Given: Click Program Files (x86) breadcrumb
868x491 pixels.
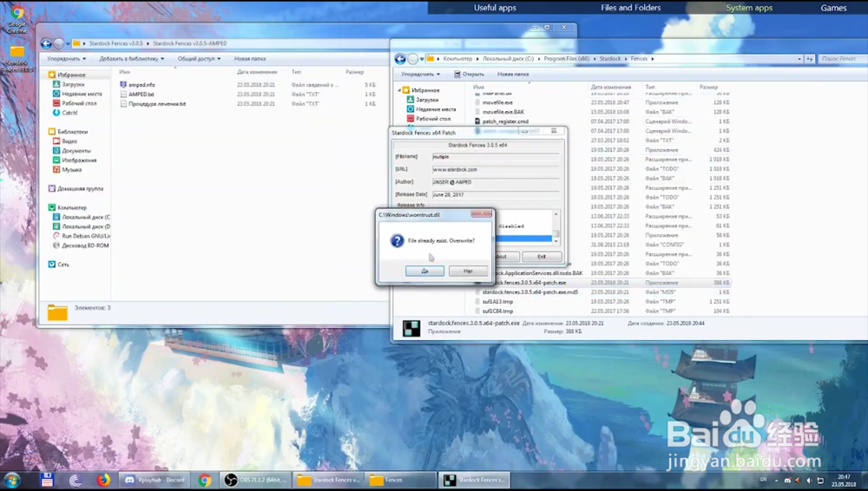Looking at the screenshot, I should point(566,59).
